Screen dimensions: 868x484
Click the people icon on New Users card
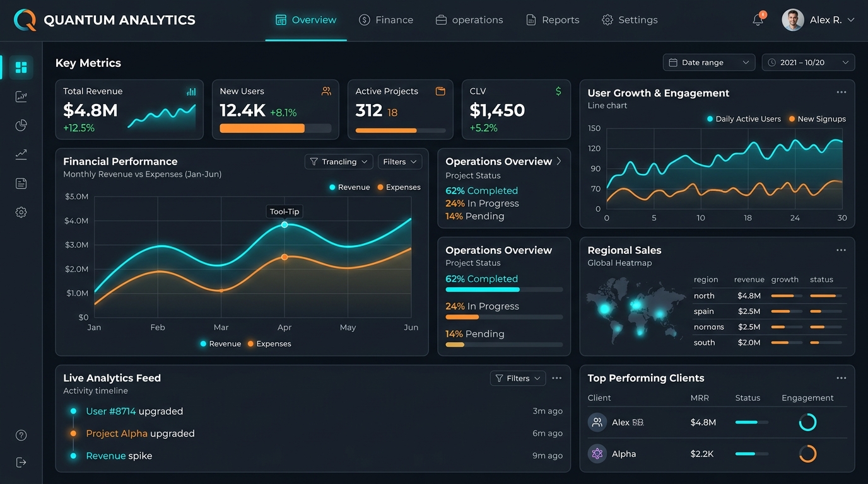pos(326,91)
